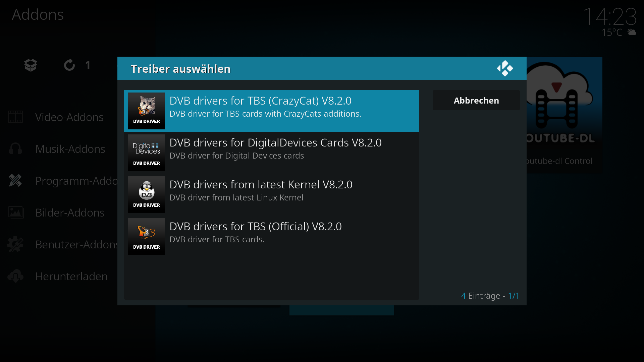Click the pencil ruler Programm-Addons icon
This screenshot has width=644, height=362.
tap(15, 181)
